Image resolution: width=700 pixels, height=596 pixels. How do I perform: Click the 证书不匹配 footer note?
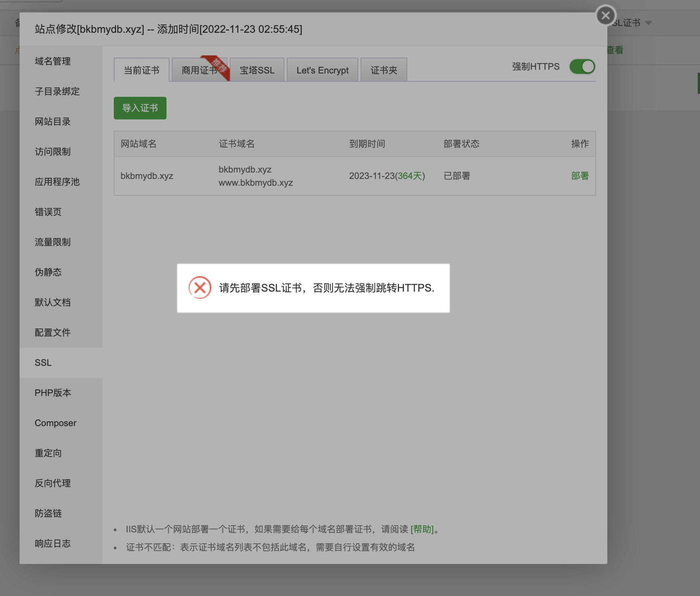(271, 547)
